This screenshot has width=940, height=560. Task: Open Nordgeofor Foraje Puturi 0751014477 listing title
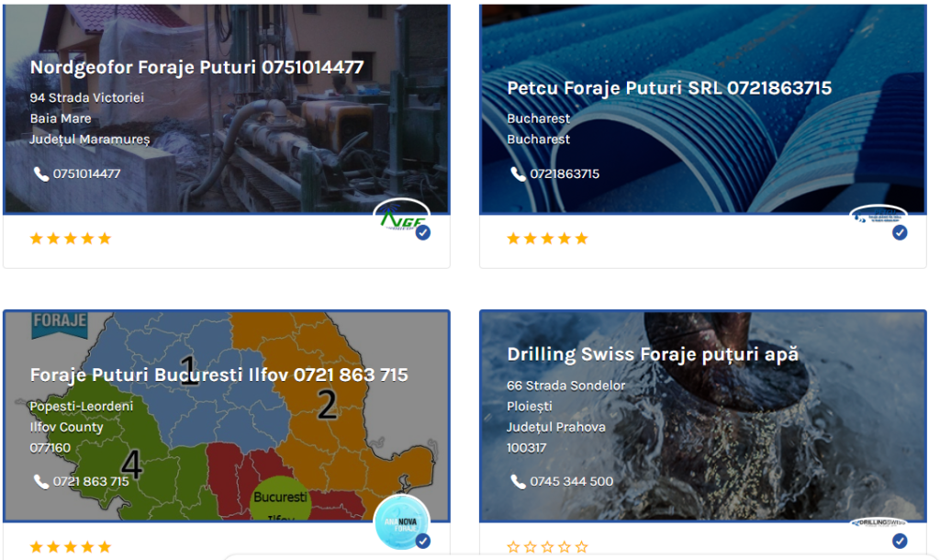click(x=197, y=67)
